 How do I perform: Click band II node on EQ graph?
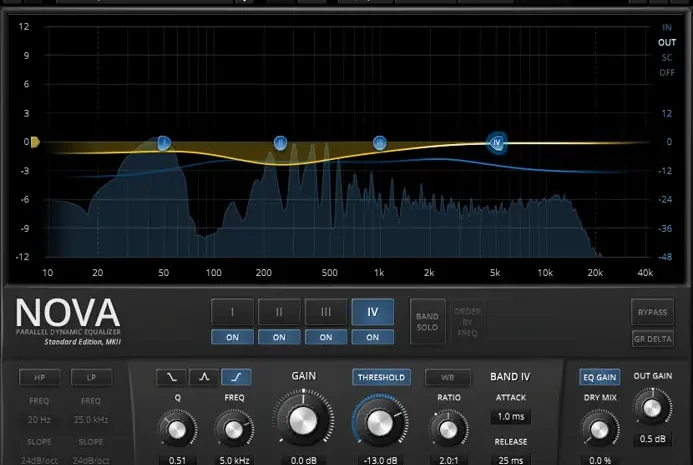pos(281,143)
